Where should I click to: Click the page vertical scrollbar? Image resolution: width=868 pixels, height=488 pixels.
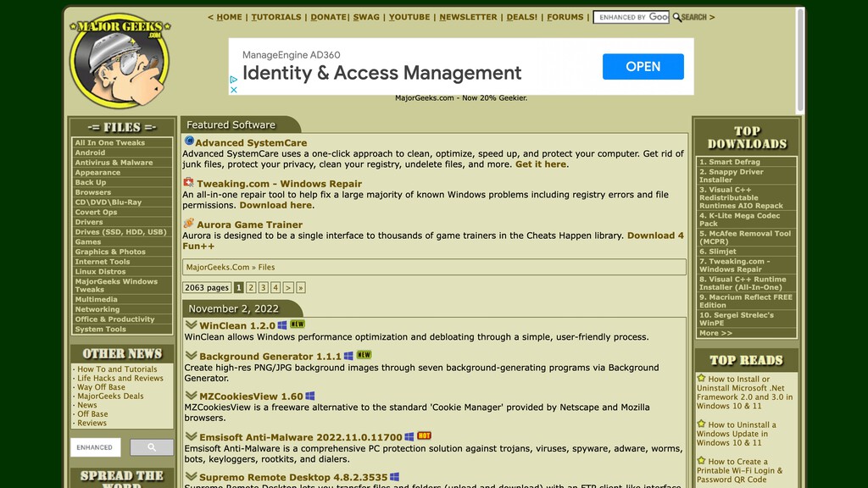click(800, 59)
